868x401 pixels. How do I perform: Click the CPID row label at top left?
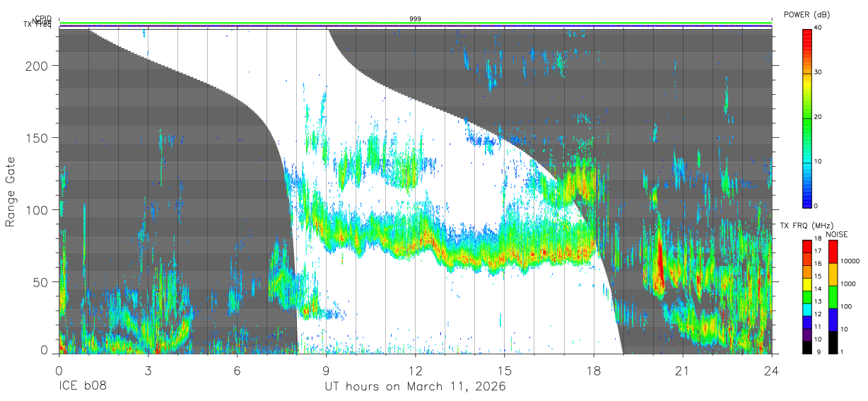coord(43,18)
